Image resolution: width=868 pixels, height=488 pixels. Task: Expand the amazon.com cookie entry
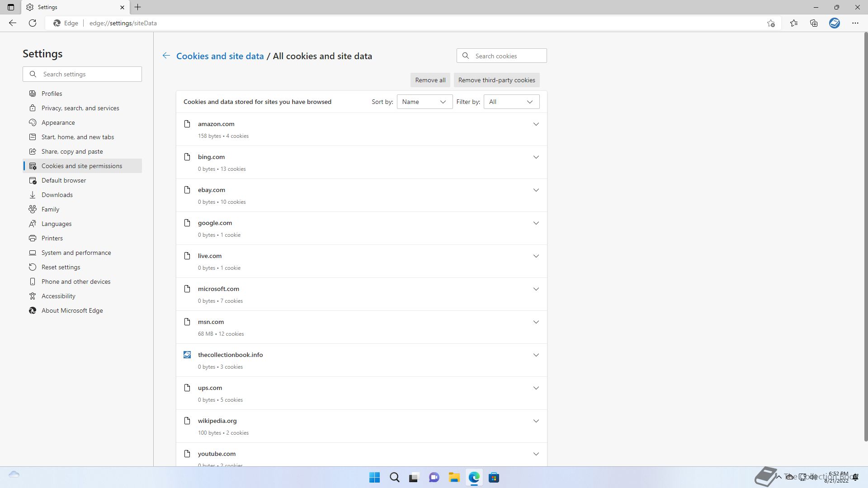coord(536,124)
